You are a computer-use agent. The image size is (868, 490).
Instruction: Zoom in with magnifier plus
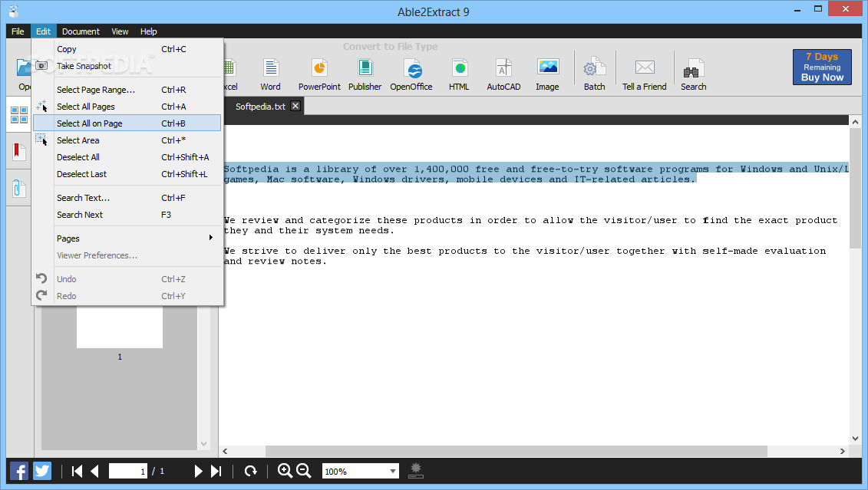tap(285, 471)
